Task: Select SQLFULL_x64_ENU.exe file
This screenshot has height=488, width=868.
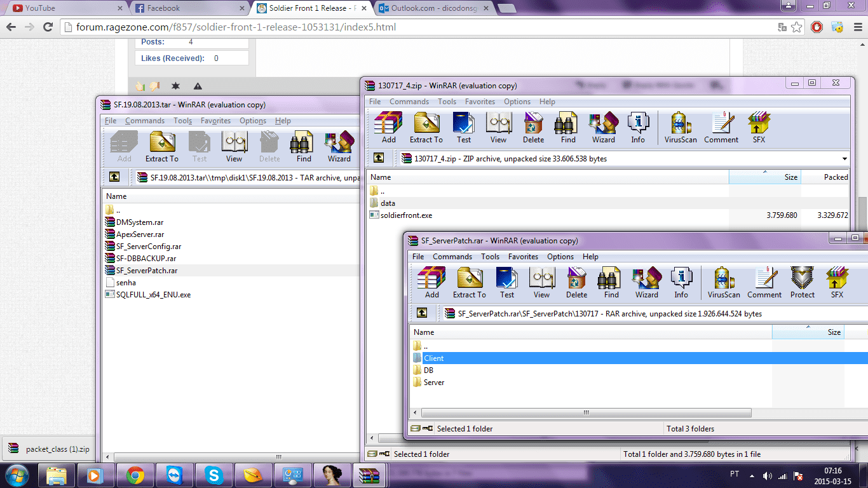Action: click(148, 295)
